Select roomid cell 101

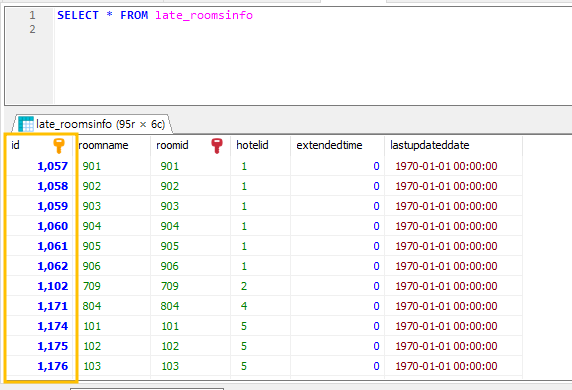coord(190,326)
